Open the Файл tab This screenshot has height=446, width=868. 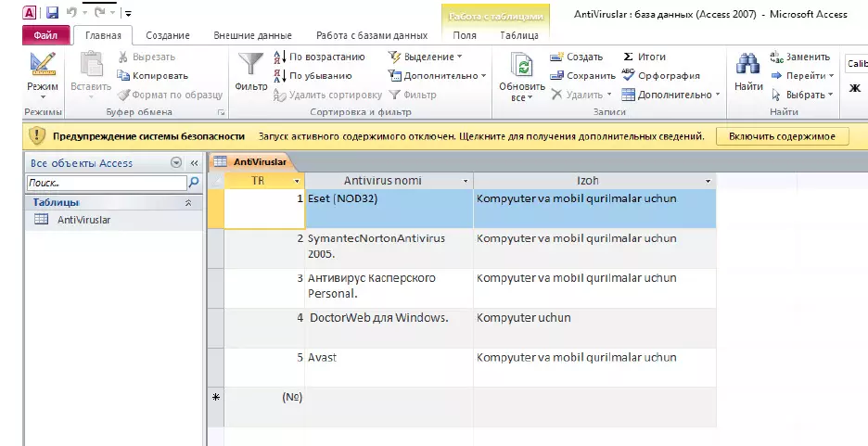(x=46, y=35)
